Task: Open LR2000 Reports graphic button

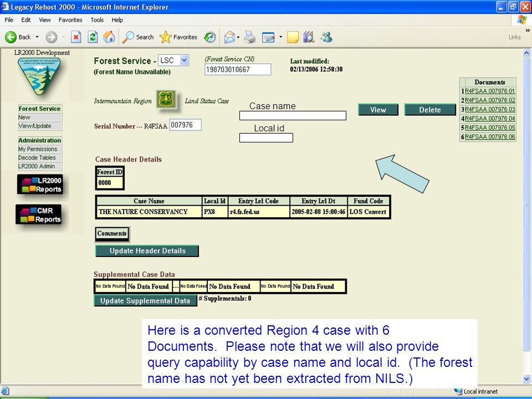Action: click(x=40, y=185)
